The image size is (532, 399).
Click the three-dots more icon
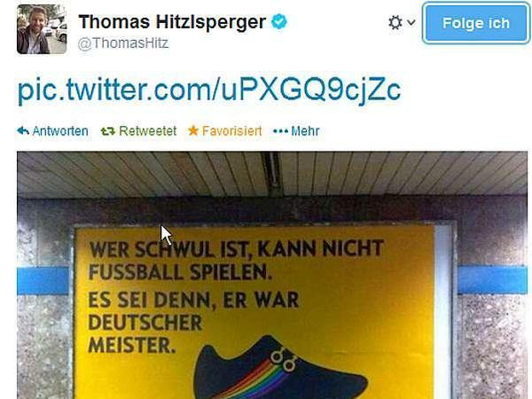click(x=280, y=131)
